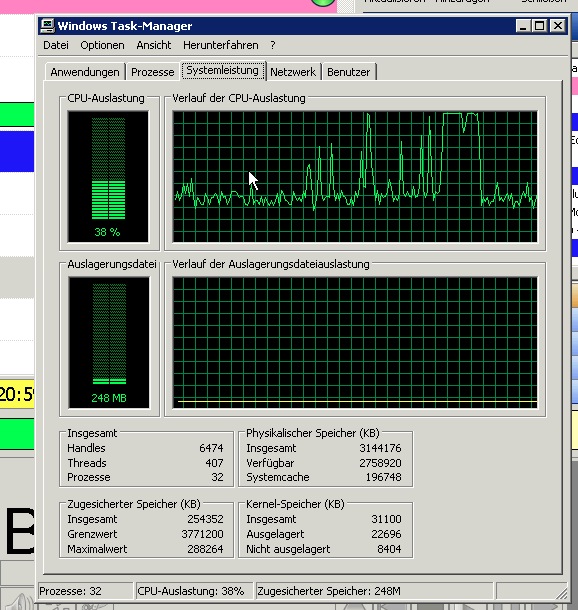Viewport: 578px width, 610px height.
Task: Click the Prozesse value 32 in Insgesamt
Action: 217,477
